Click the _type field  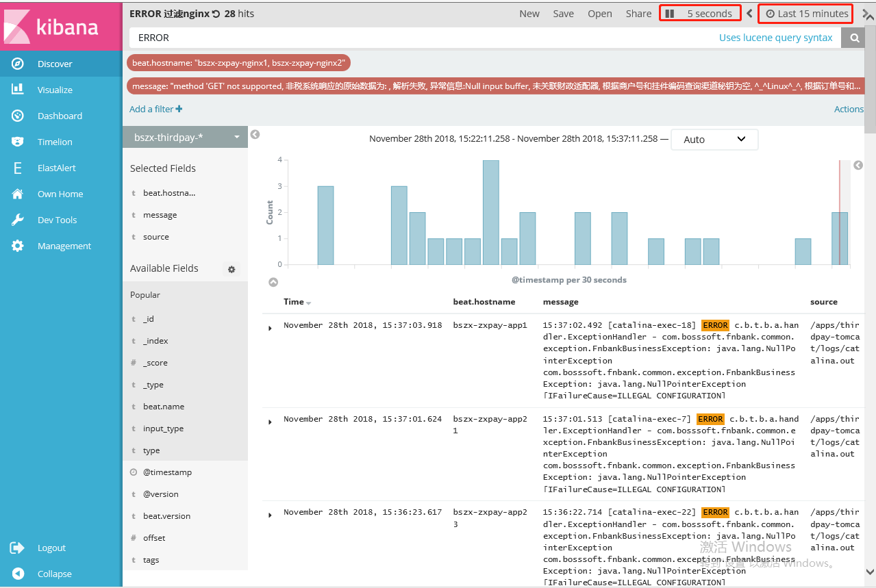pos(153,385)
